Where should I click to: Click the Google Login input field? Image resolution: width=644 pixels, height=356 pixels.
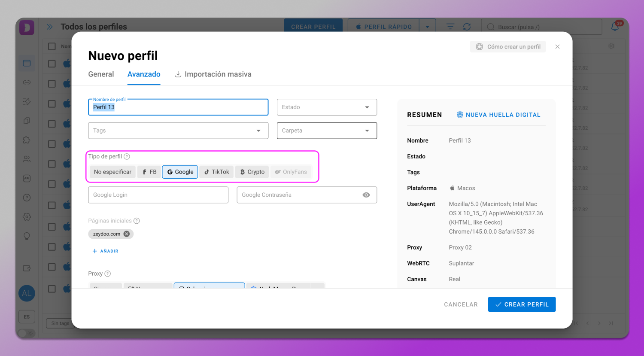pos(158,195)
